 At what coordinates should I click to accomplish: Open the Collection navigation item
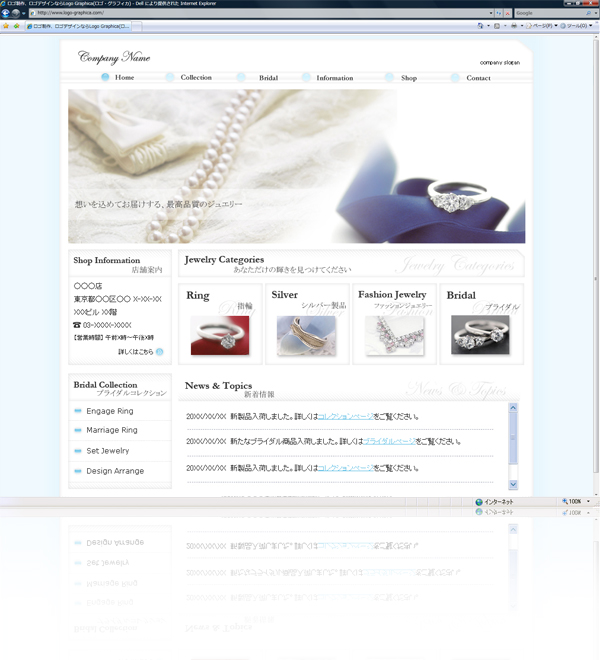pos(196,77)
